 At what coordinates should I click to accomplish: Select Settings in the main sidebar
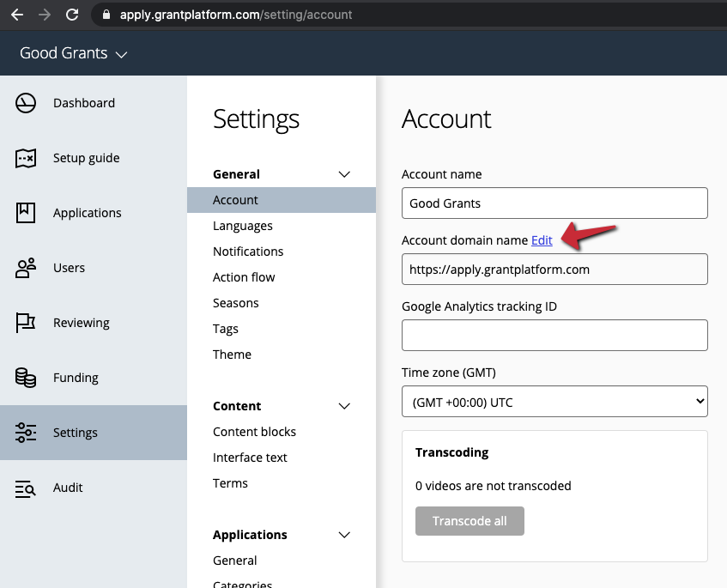pos(94,433)
